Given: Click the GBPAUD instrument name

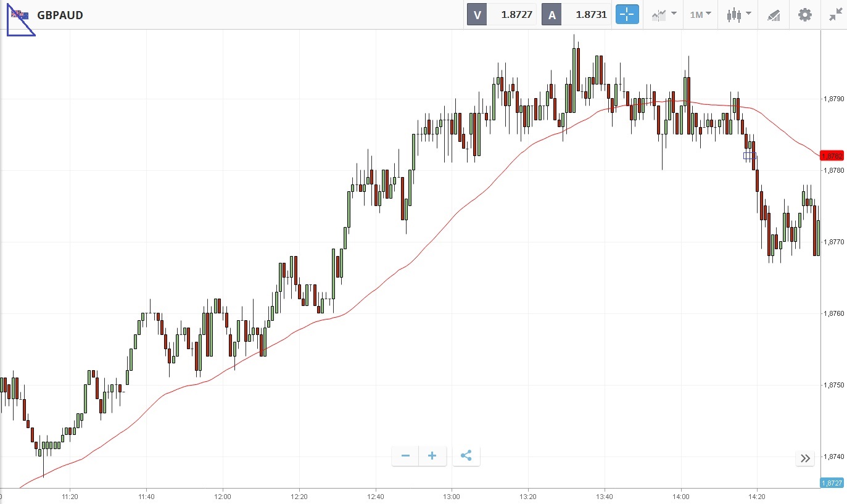Looking at the screenshot, I should [x=60, y=15].
